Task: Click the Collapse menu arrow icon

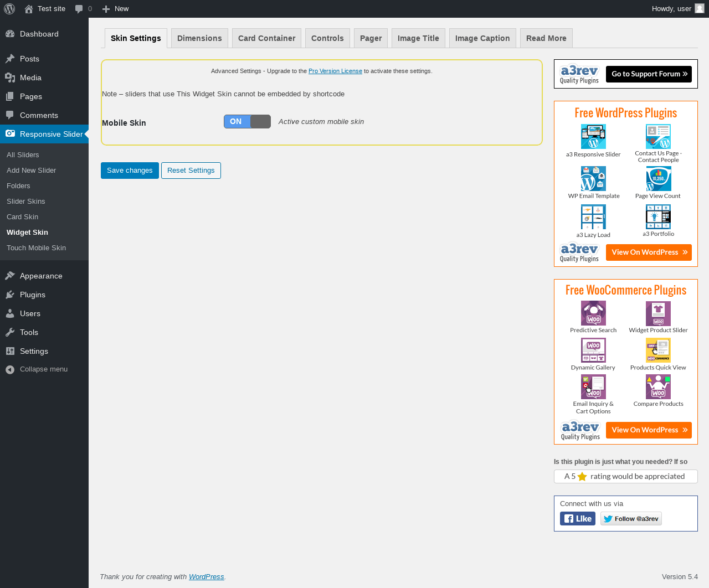Action: pos(10,369)
